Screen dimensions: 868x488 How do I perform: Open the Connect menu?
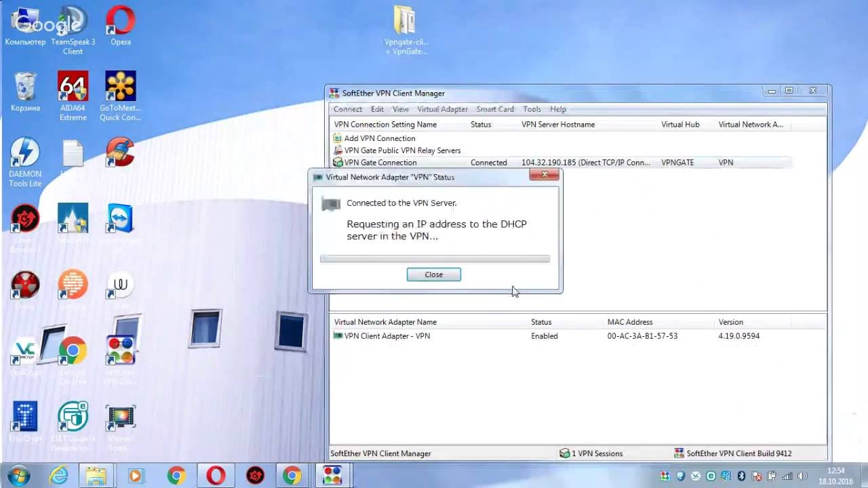(347, 109)
